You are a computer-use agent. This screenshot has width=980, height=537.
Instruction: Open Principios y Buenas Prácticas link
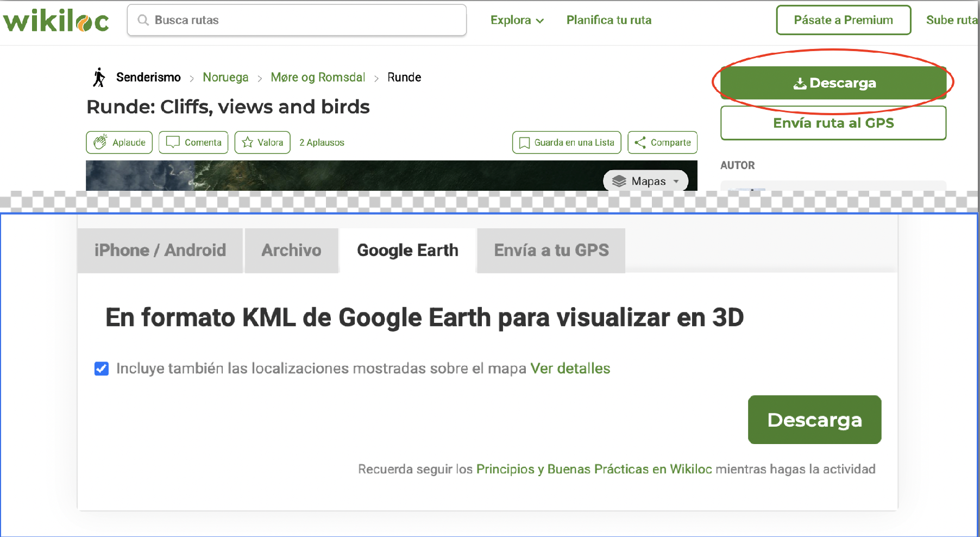(594, 469)
